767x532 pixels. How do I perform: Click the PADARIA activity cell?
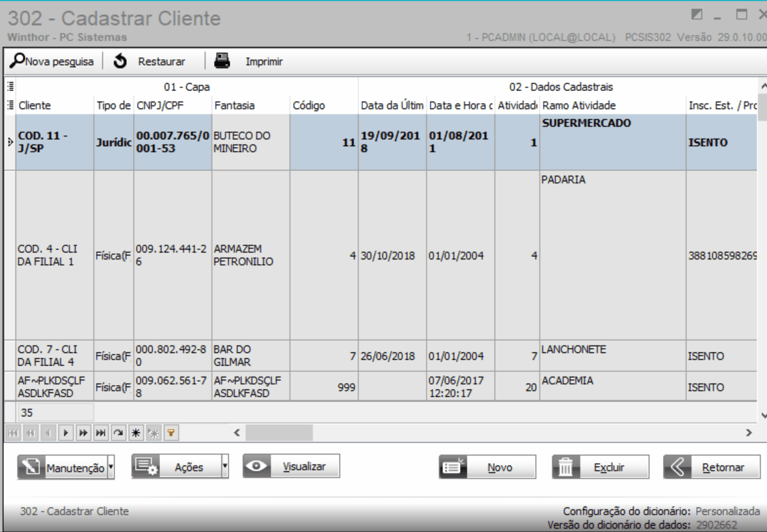tap(612, 255)
